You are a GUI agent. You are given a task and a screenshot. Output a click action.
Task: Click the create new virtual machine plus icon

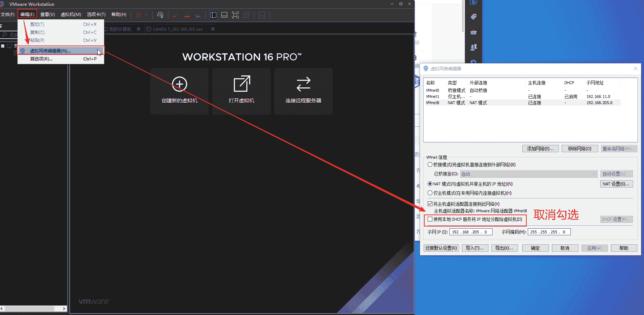coord(179,84)
